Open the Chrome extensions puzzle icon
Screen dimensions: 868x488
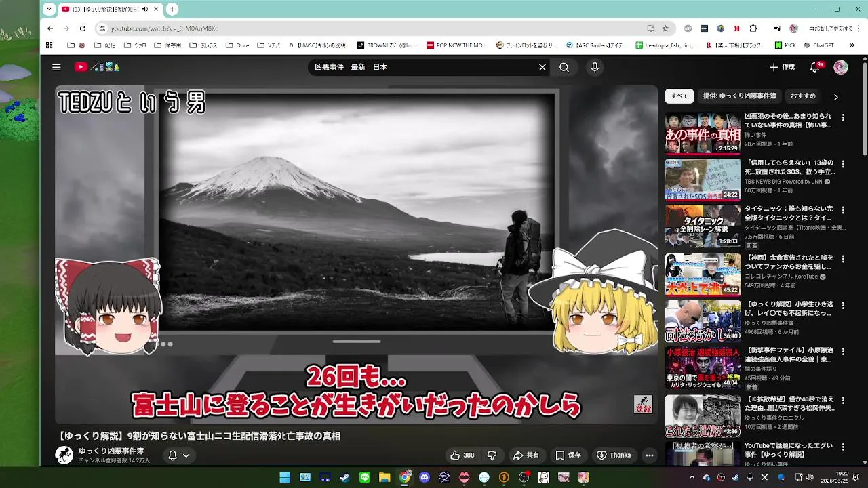pyautogui.click(x=753, y=28)
